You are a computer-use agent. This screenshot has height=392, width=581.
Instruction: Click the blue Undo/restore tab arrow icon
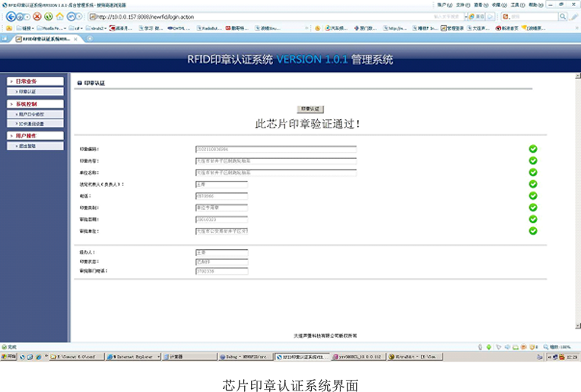click(71, 16)
